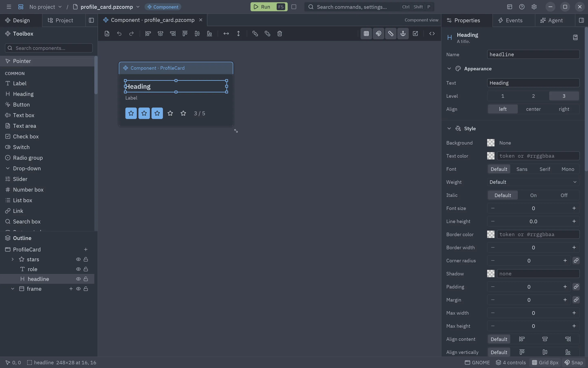
Task: Increase Font size with plus button
Action: pyautogui.click(x=574, y=208)
